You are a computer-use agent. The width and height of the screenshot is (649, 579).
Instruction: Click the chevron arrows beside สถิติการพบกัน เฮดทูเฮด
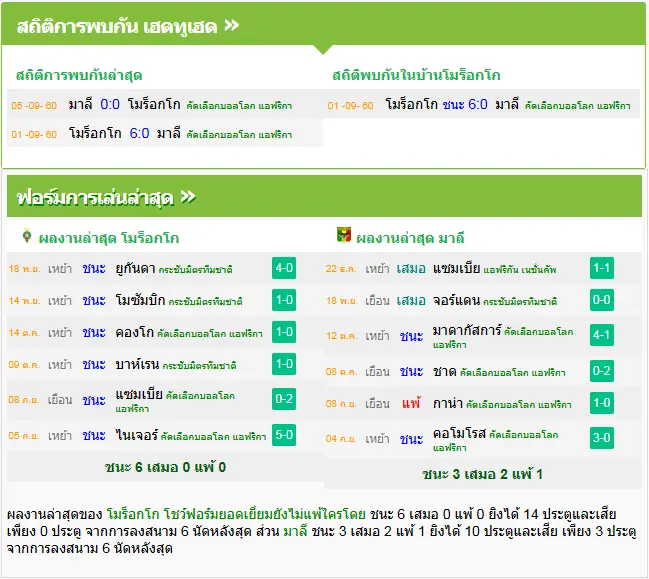point(231,26)
